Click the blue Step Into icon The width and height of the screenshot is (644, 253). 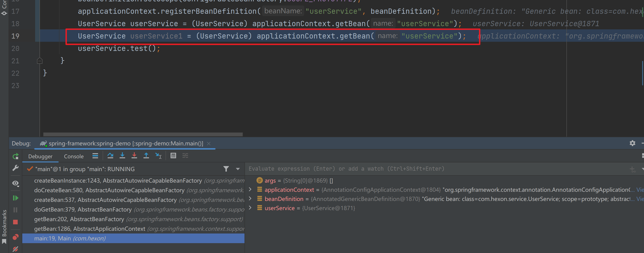coord(122,156)
